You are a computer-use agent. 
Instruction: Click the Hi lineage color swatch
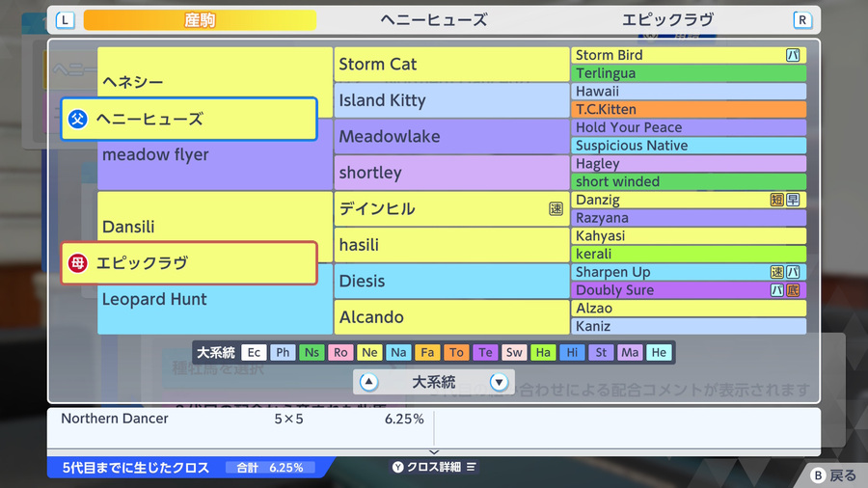tap(572, 352)
